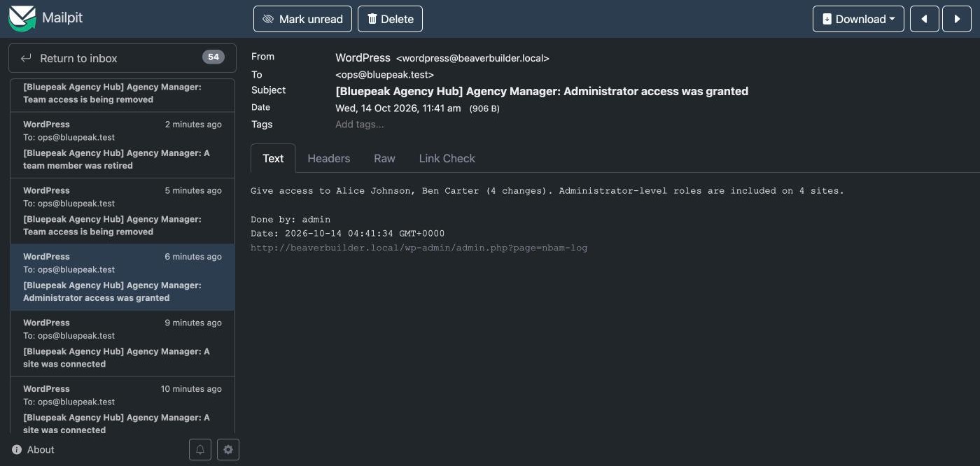The height and width of the screenshot is (466, 980).
Task: Click the '(906 B)' message size
Action: 484,108
